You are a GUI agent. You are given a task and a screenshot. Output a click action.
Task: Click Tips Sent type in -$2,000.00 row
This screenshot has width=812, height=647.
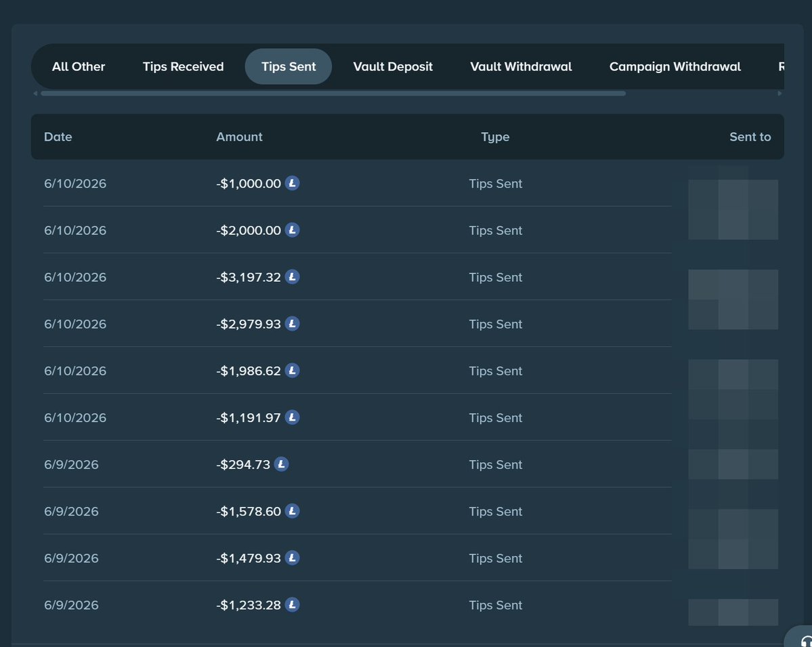coord(496,230)
